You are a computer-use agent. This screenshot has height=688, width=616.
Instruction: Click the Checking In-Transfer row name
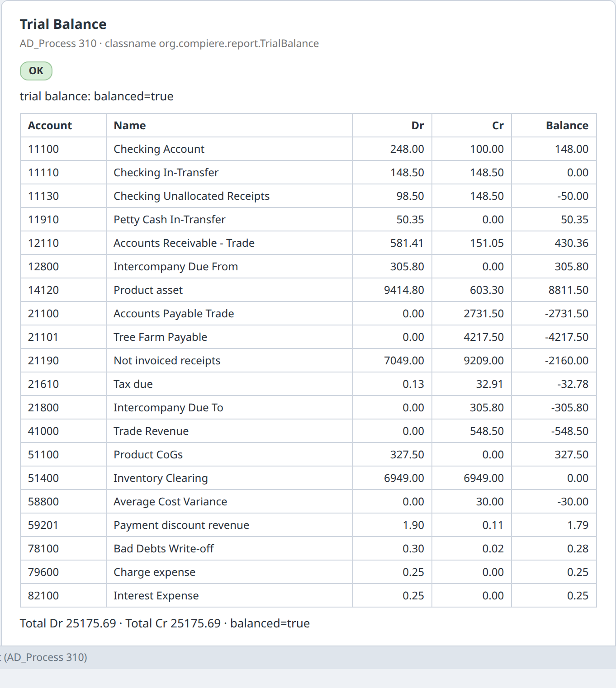point(229,173)
